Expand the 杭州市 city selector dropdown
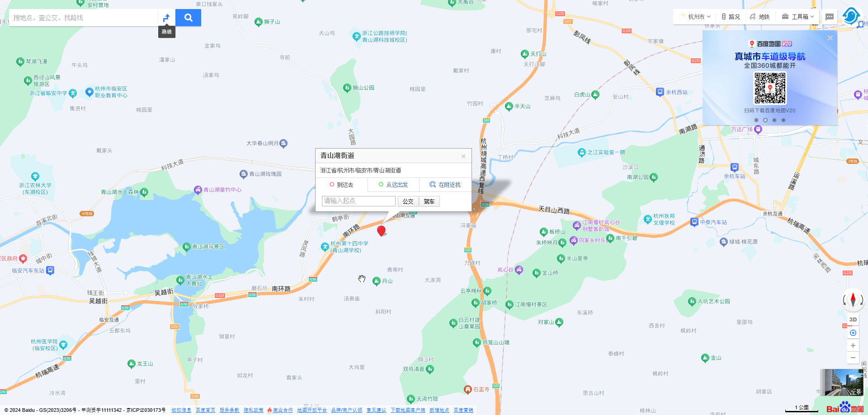 point(696,17)
